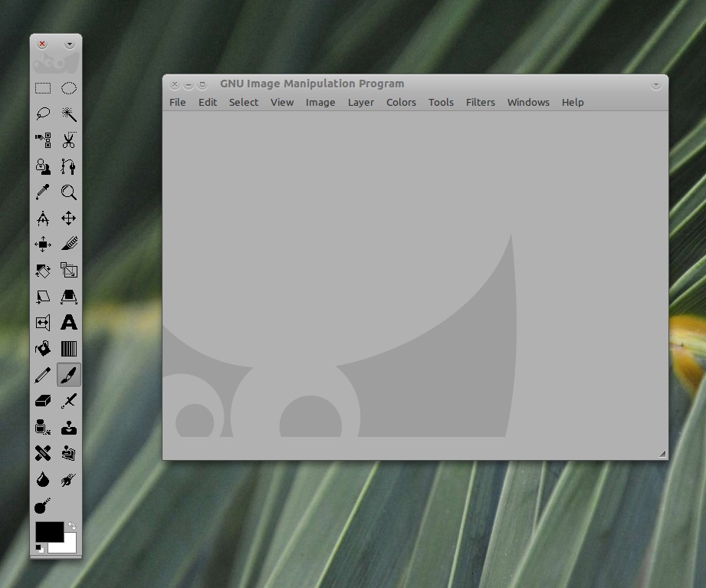
Task: Open the Select menu
Action: (244, 102)
